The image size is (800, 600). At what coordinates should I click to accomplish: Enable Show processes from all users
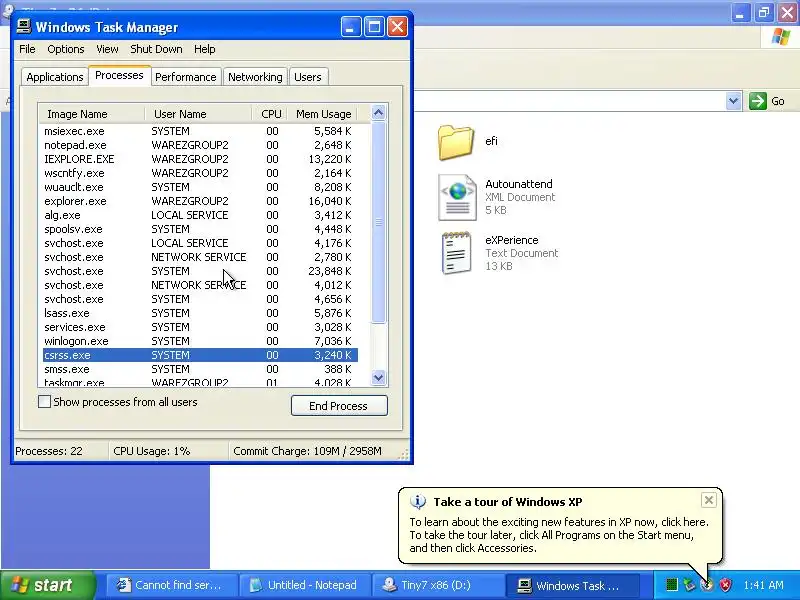click(x=44, y=402)
